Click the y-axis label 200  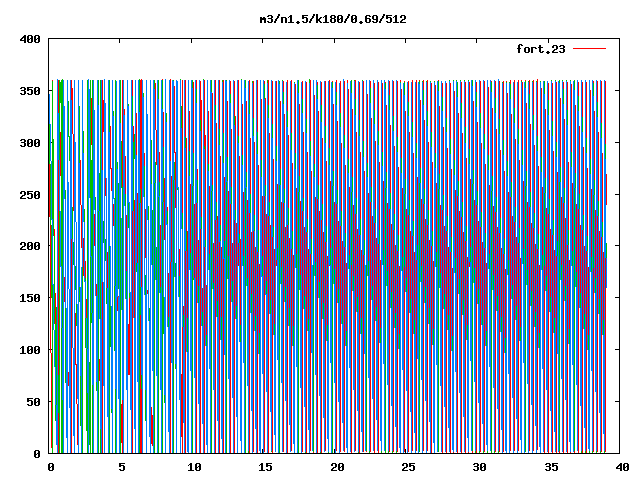tap(30, 246)
